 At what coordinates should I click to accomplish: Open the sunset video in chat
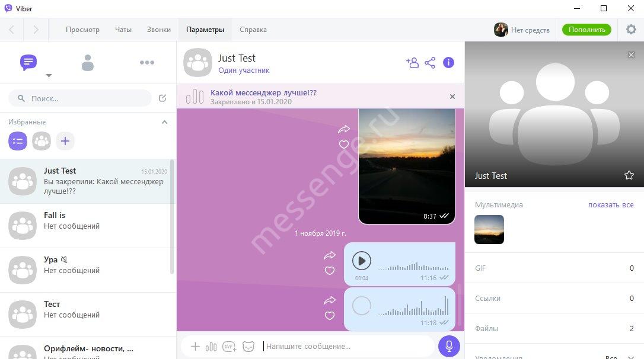pos(407,166)
